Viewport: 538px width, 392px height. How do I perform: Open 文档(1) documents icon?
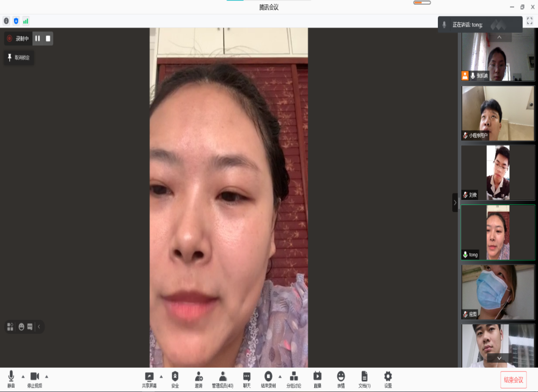(x=364, y=379)
